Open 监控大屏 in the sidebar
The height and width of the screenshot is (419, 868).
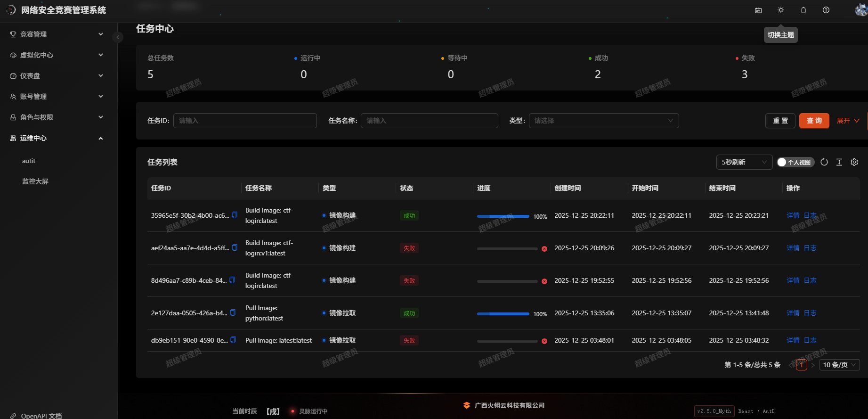click(x=35, y=181)
